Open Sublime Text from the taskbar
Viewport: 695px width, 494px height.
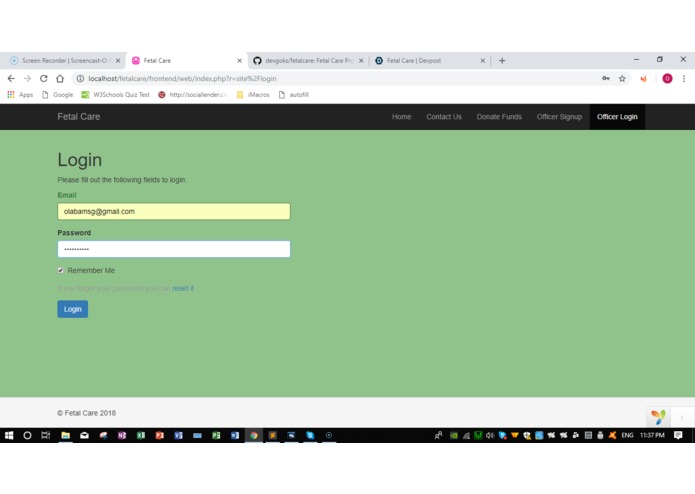[x=273, y=436]
